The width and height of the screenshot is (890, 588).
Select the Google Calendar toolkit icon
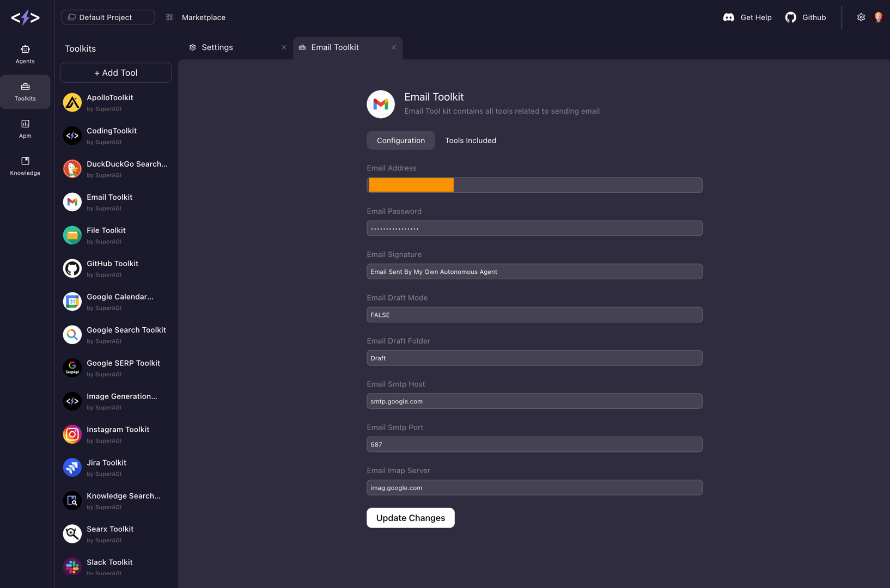72,302
